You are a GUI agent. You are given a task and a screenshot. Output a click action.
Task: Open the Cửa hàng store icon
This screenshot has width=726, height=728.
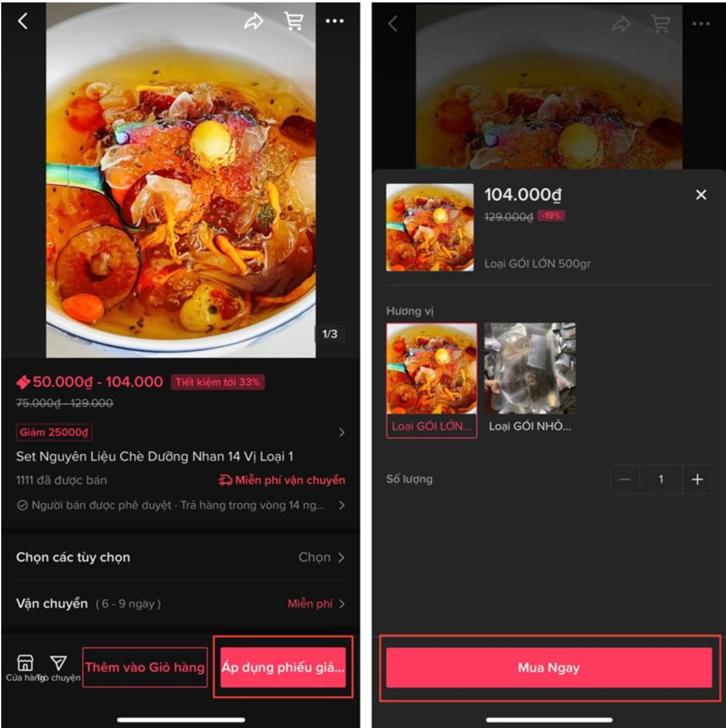coord(25,668)
